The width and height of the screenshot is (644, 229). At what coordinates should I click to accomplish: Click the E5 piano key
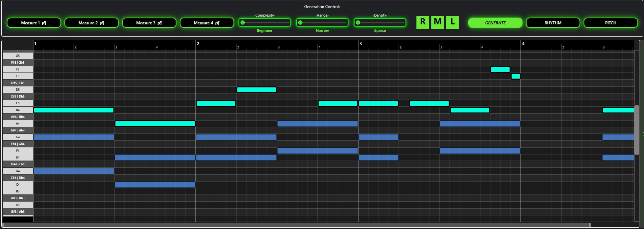18,76
